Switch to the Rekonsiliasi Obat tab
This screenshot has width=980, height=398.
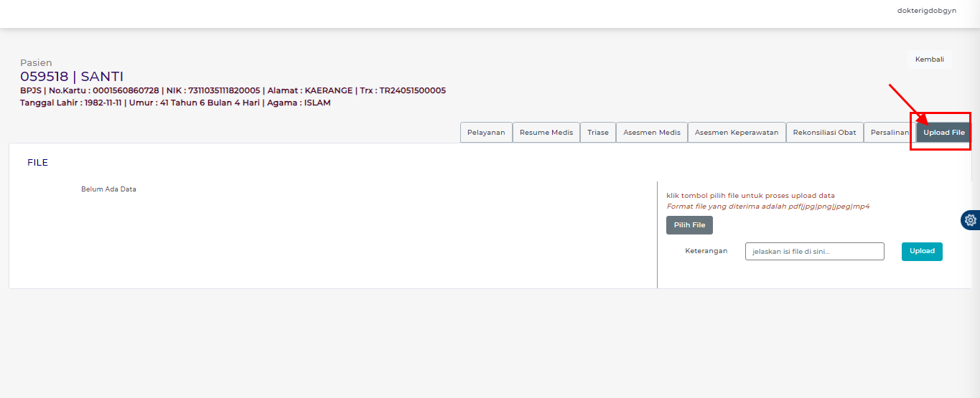(824, 133)
